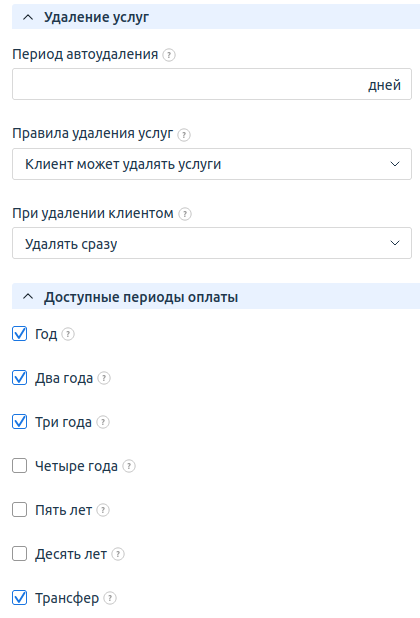Click the Доступные периоды оплаты heading text
420x618 pixels.
pos(141,297)
